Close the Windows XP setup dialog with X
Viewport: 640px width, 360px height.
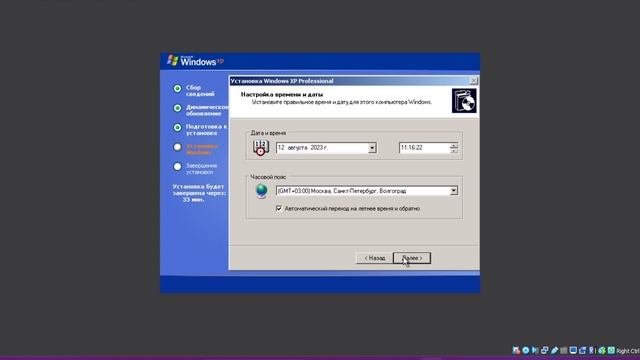473,81
